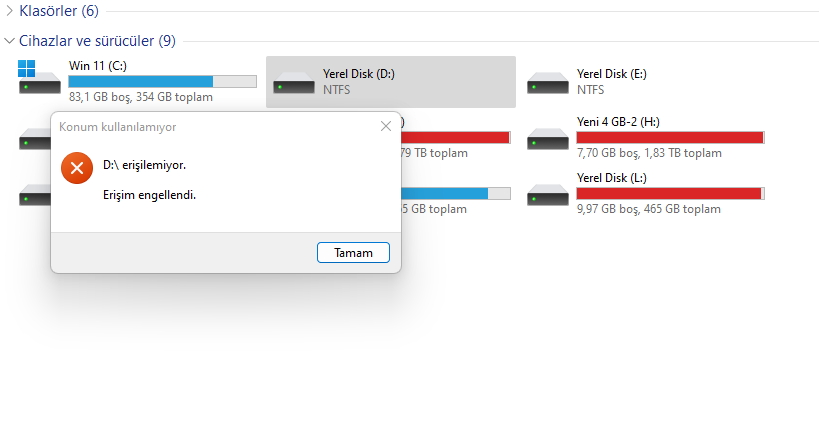Click the Win 11 (C:) storage usage bar
The width and height of the screenshot is (819, 421).
click(x=161, y=82)
